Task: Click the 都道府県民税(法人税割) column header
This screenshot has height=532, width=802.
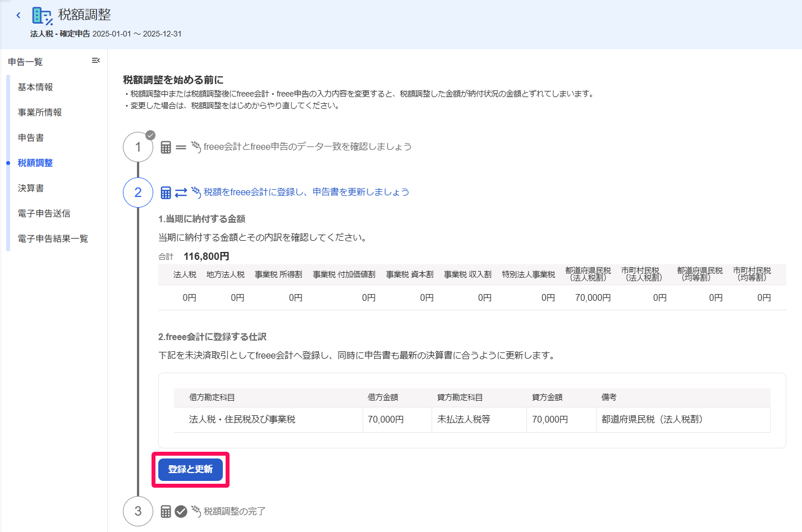Action: click(588, 274)
